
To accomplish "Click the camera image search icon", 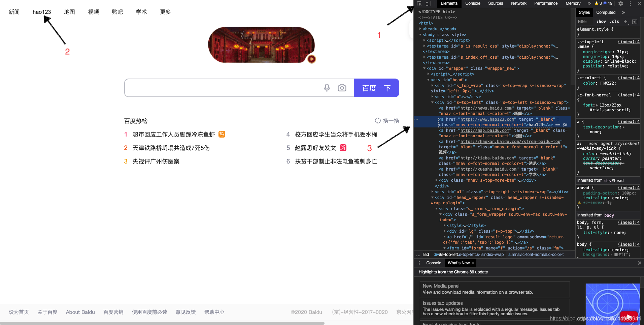I will 342,88.
